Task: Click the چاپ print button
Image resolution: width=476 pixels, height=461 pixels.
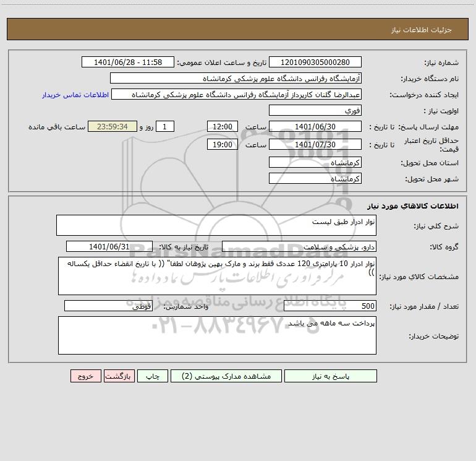Action: pos(153,376)
